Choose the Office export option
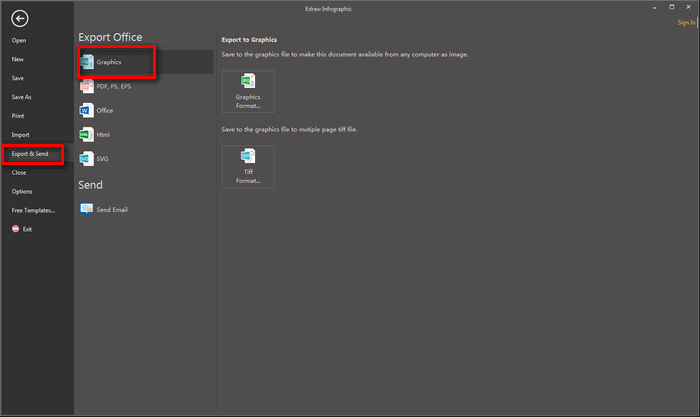Image resolution: width=700 pixels, height=417 pixels. [146, 110]
